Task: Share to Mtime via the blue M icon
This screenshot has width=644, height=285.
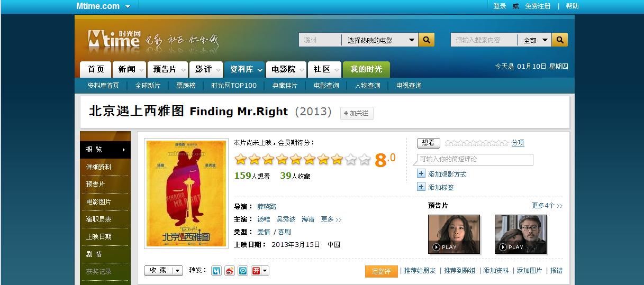Action: [x=216, y=271]
